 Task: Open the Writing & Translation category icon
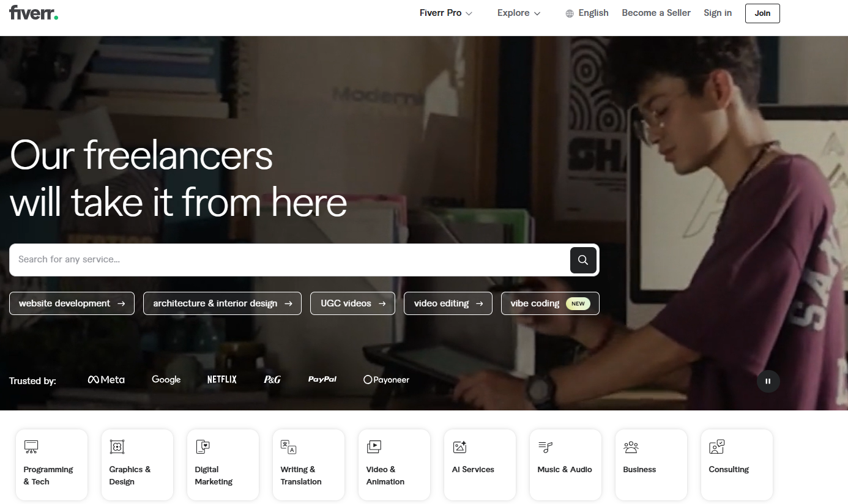click(288, 447)
